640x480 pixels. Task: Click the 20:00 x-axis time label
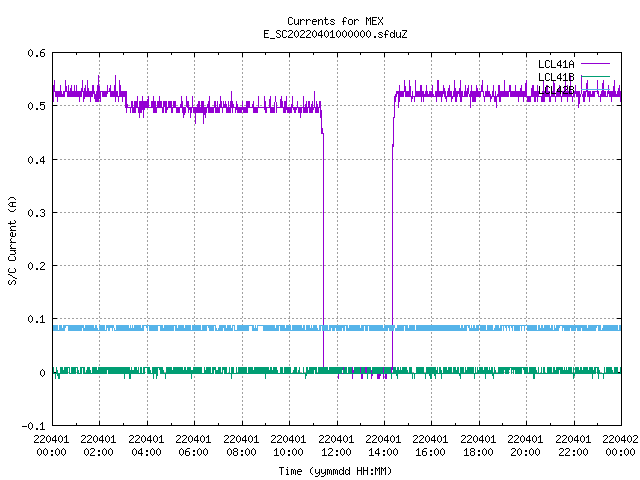pyautogui.click(x=525, y=452)
